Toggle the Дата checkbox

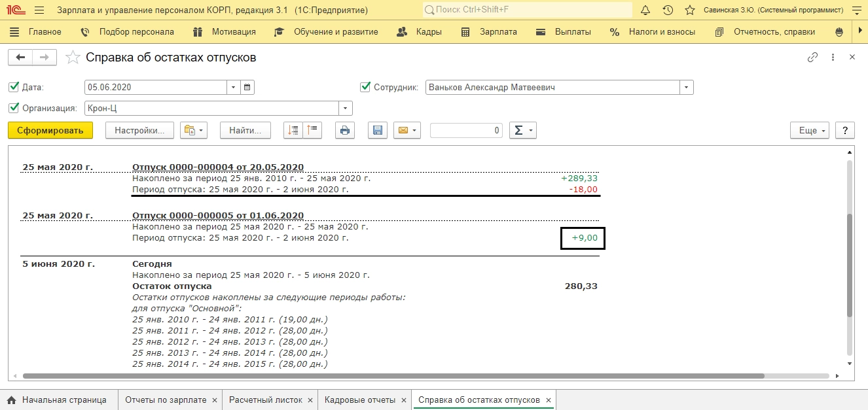(x=14, y=86)
